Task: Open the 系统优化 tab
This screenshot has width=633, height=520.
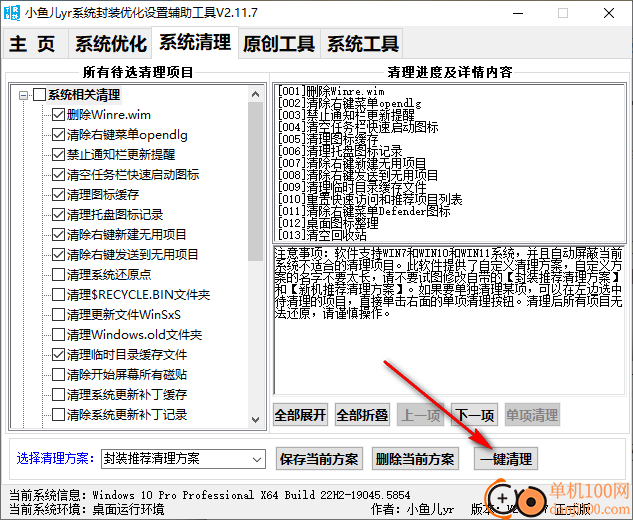Action: [x=111, y=44]
